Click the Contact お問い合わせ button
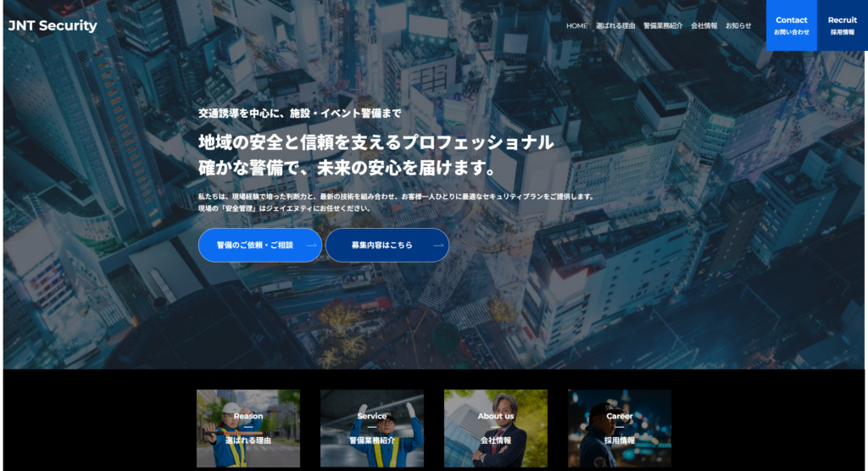 point(792,25)
